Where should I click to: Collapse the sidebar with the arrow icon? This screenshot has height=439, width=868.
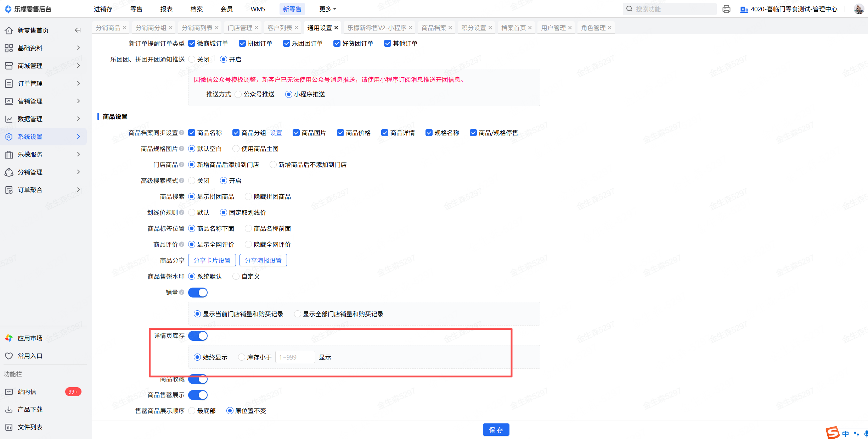(78, 30)
